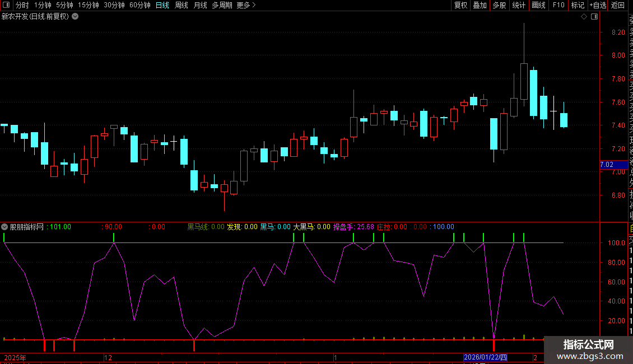This screenshot has height=364, width=633.
Task: Open the dropdown beside 新农开发 title
Action: [75, 17]
